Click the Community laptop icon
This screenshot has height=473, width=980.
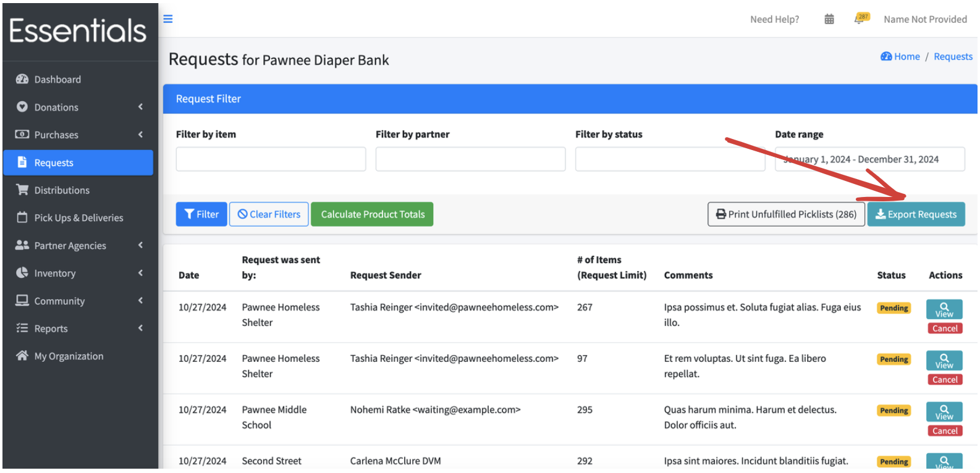click(22, 300)
